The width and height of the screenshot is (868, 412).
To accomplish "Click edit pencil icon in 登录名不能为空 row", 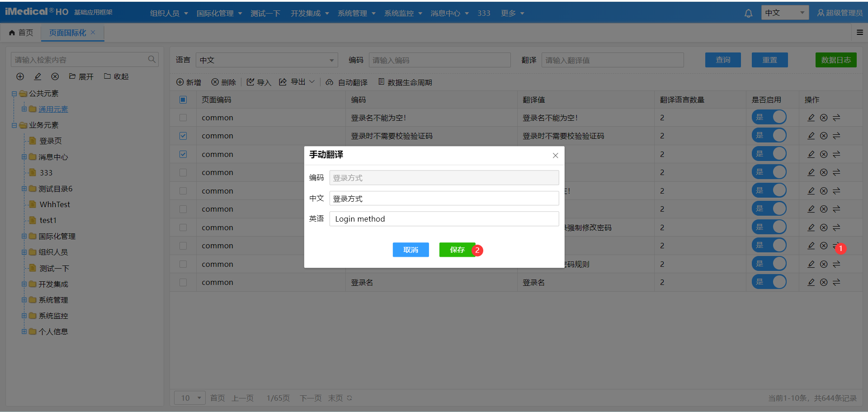I will pyautogui.click(x=811, y=118).
